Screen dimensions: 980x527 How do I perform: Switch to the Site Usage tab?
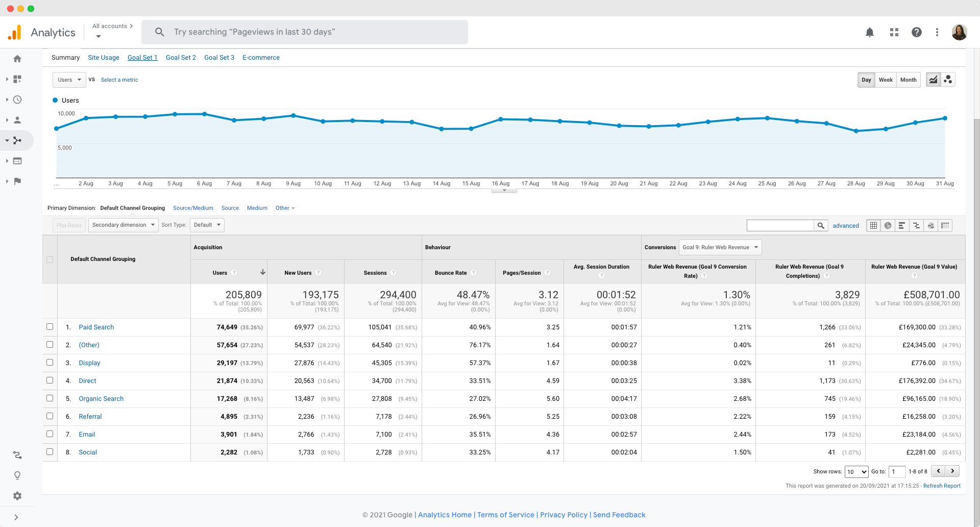click(104, 58)
